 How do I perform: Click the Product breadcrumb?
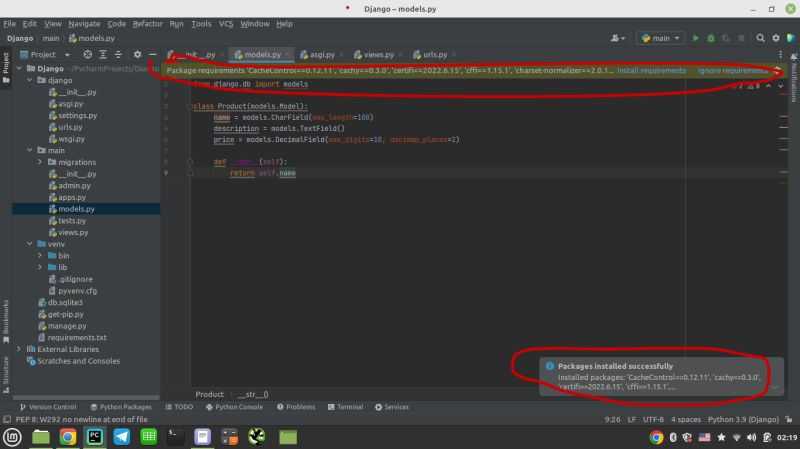coord(209,394)
